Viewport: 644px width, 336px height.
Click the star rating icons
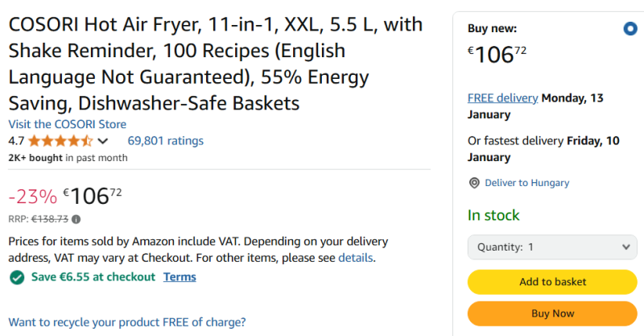coord(60,141)
